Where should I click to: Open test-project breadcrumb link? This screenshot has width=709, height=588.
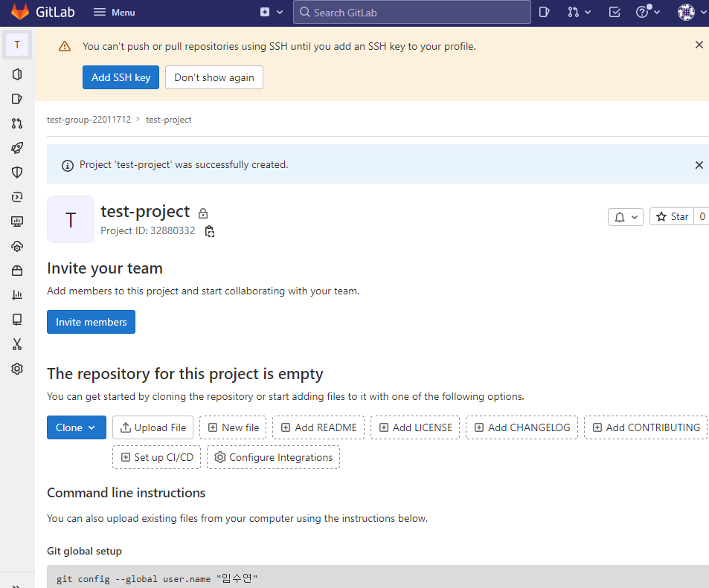(x=168, y=120)
